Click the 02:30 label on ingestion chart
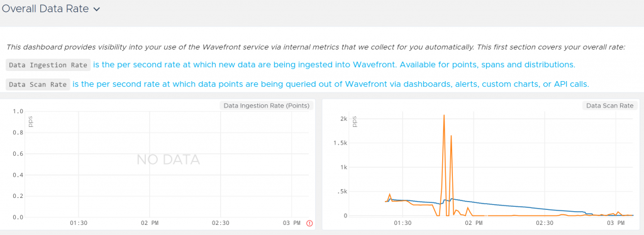This screenshot has height=235, width=644. point(221,222)
